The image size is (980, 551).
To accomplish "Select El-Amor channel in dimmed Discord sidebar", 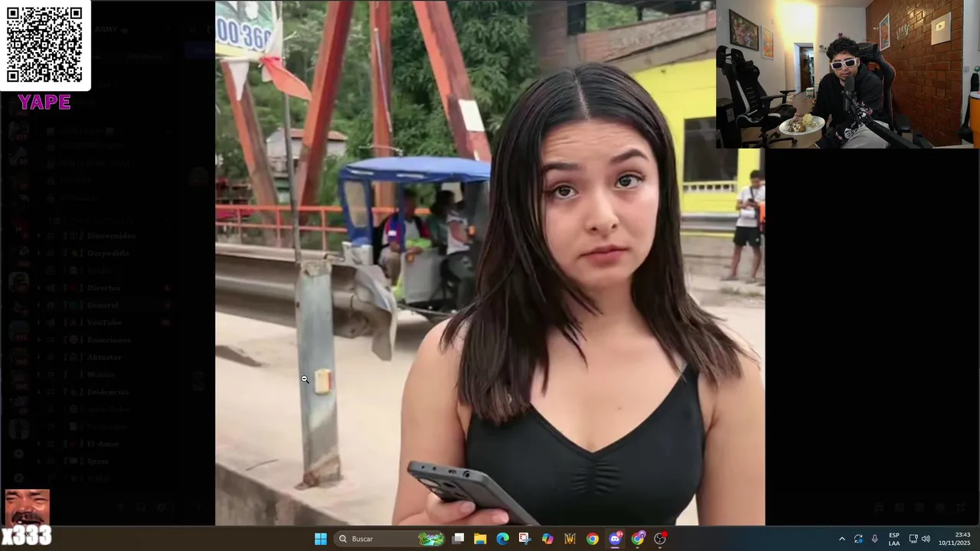I will point(103,444).
